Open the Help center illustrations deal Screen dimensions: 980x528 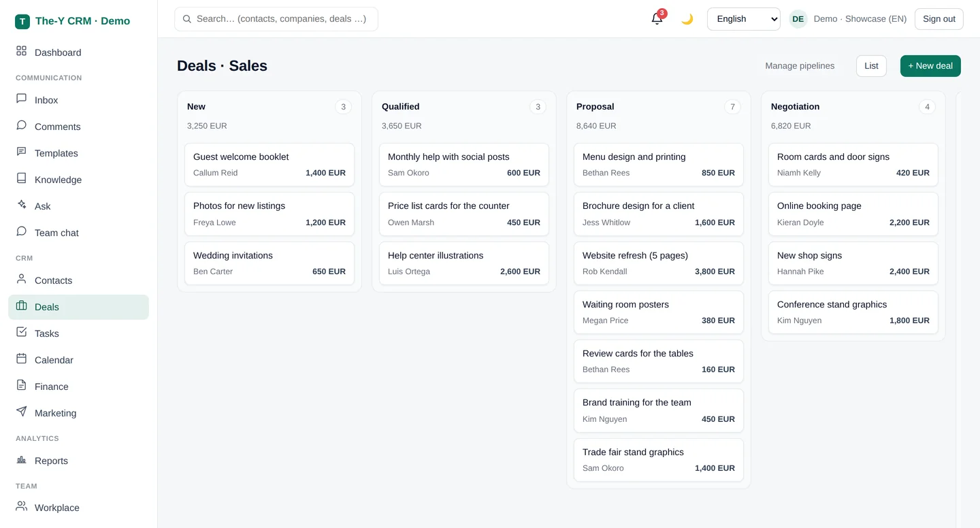464,263
